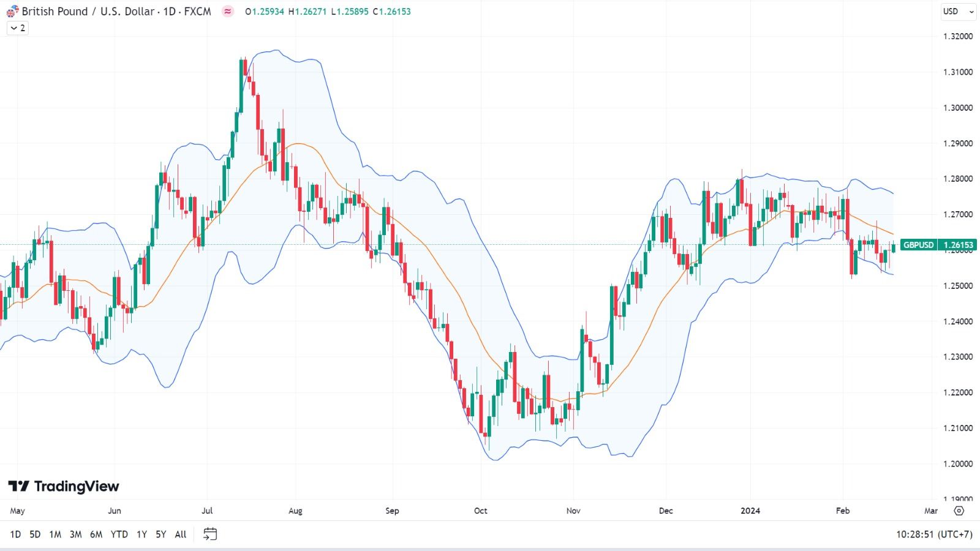The height and width of the screenshot is (551, 980).
Task: Click the 1.29000 price axis label
Action: (958, 143)
